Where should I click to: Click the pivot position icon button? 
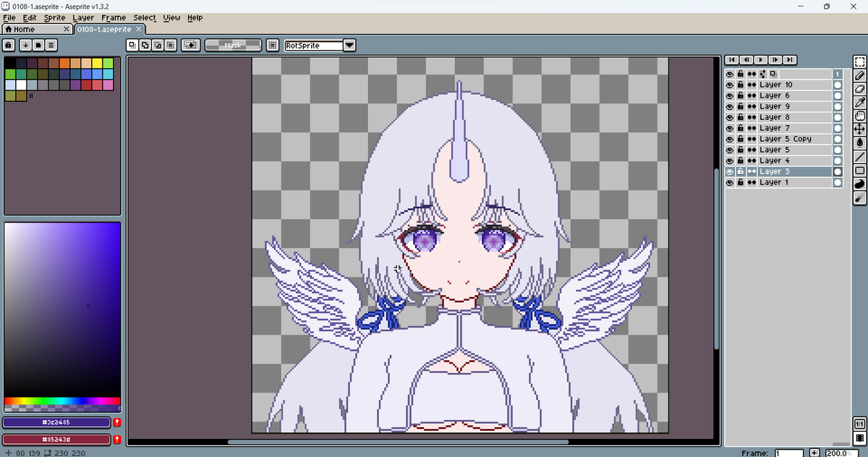point(272,45)
